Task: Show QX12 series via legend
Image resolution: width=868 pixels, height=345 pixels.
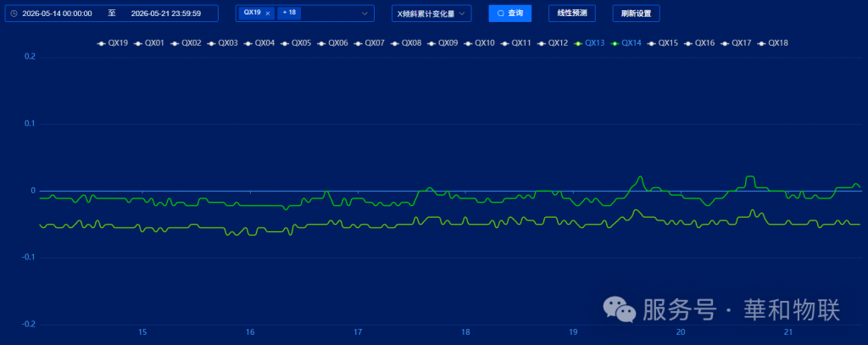Action: pyautogui.click(x=553, y=42)
